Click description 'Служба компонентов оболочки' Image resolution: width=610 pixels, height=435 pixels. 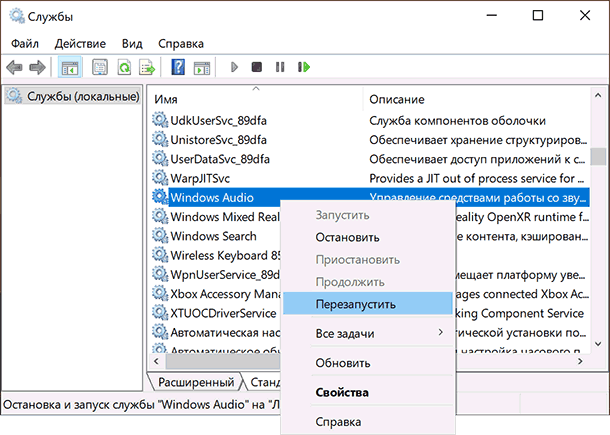(458, 121)
